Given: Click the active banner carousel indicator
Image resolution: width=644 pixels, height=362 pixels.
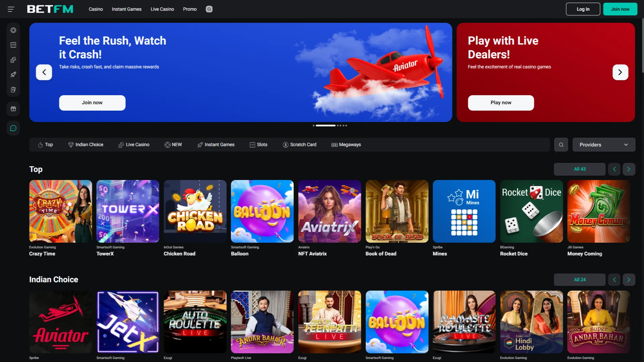Looking at the screenshot, I should (x=325, y=125).
